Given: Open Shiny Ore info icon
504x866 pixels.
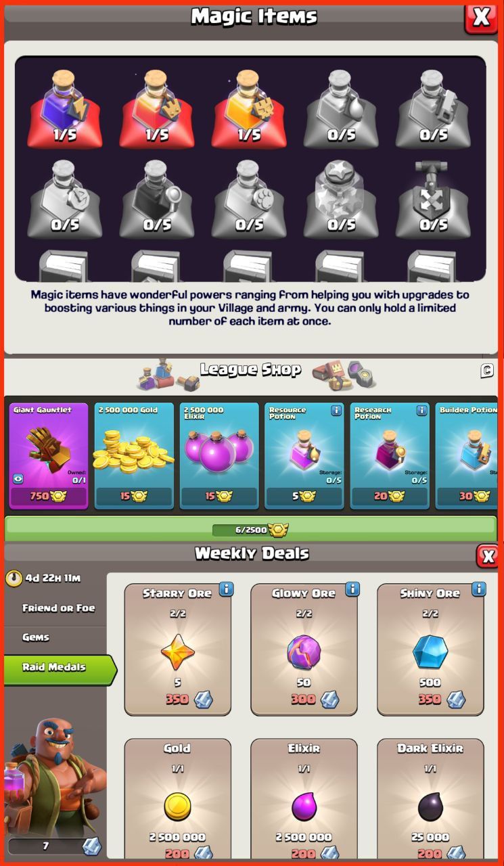Looking at the screenshot, I should point(479,589).
